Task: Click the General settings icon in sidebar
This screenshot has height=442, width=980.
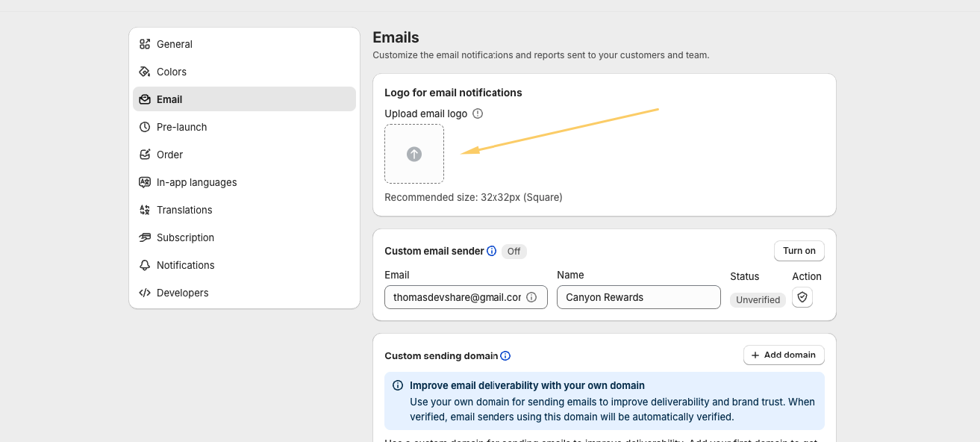Action: [145, 44]
